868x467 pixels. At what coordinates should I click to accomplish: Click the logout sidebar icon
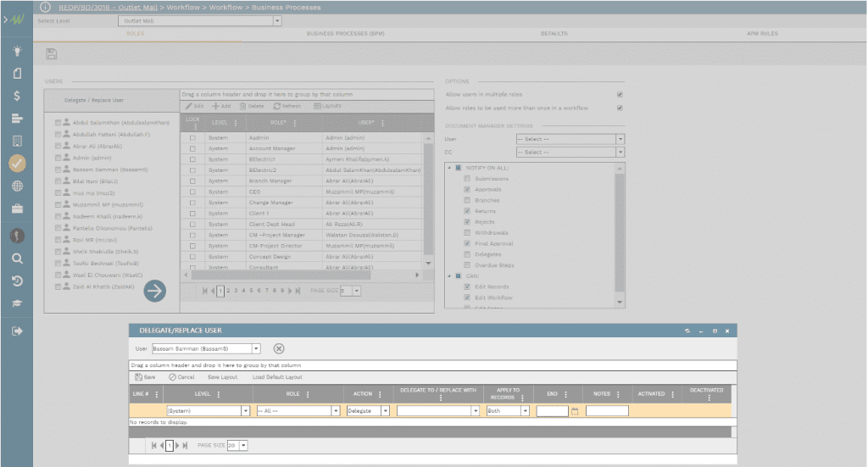point(17,331)
